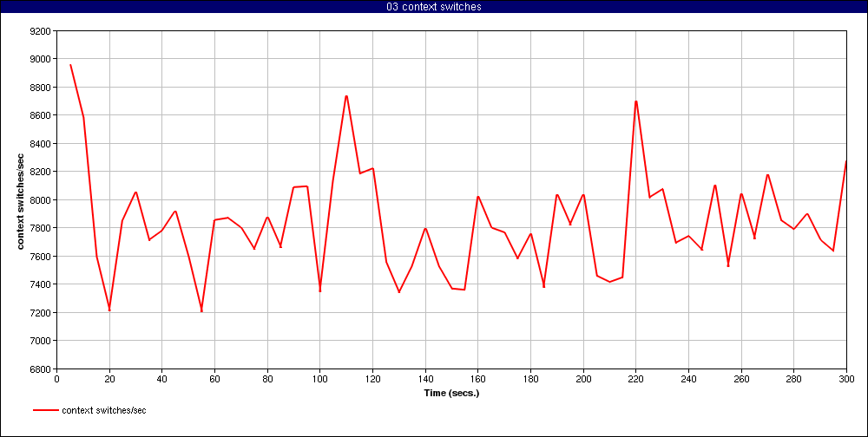The image size is (868, 437).
Task: Click the low data point at 20 seconds
Action: click(x=109, y=310)
